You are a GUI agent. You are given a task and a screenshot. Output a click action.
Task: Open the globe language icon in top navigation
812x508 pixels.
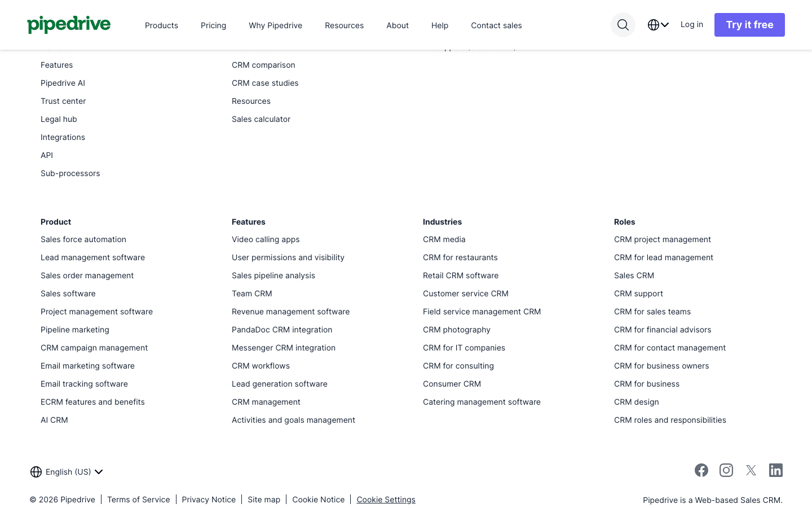click(x=653, y=25)
